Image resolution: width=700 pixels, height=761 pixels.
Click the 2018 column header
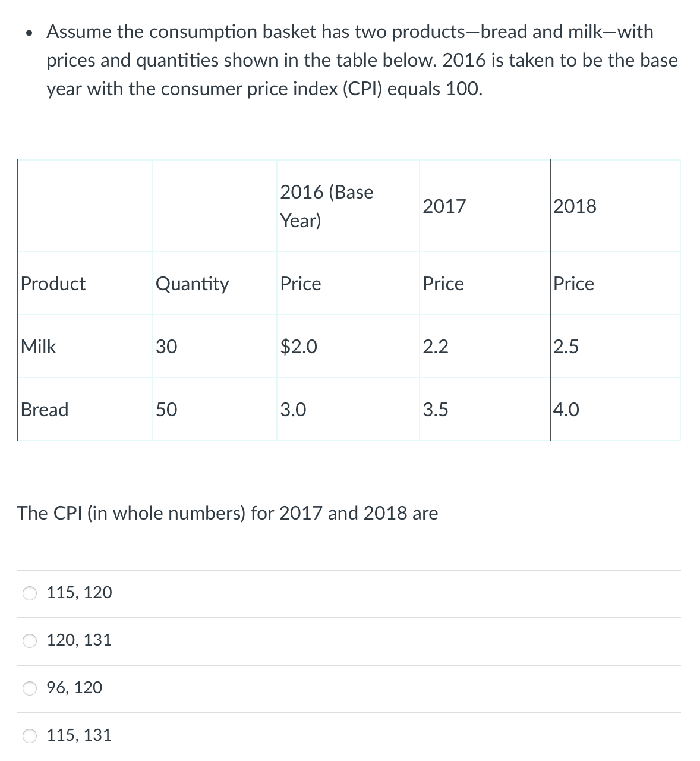tap(575, 206)
